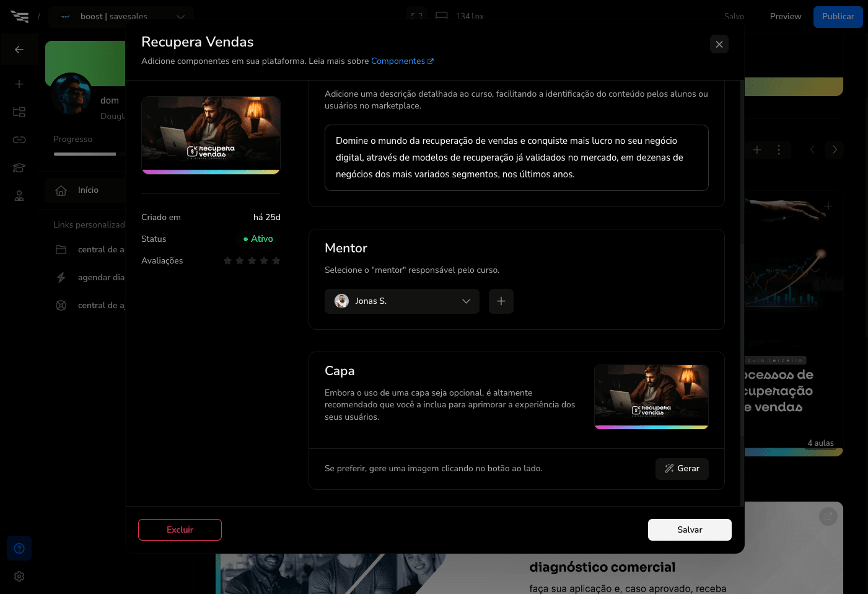868x594 pixels.
Task: Open the Jonas S. mentor dropdown
Action: [x=401, y=301]
